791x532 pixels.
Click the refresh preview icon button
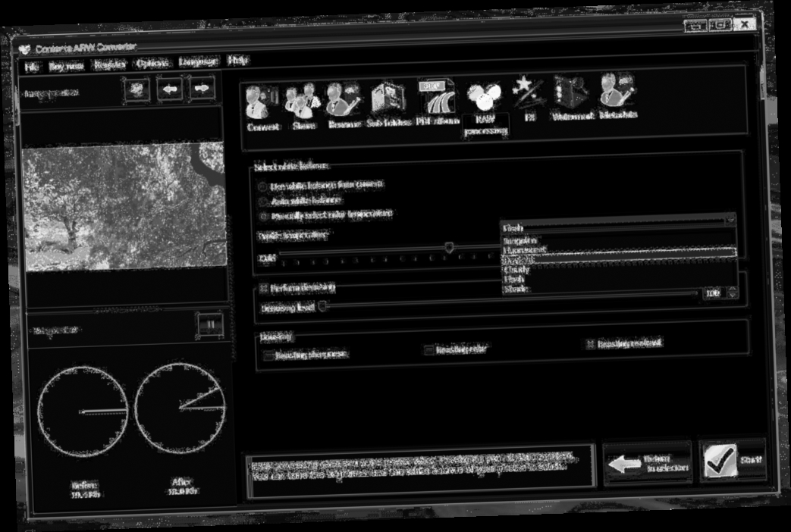click(137, 91)
